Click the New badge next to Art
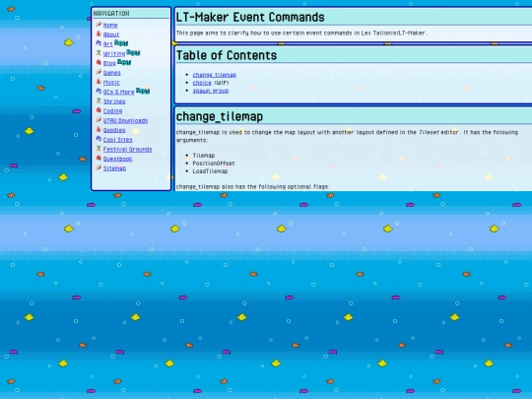This screenshot has height=399, width=532. pos(121,42)
